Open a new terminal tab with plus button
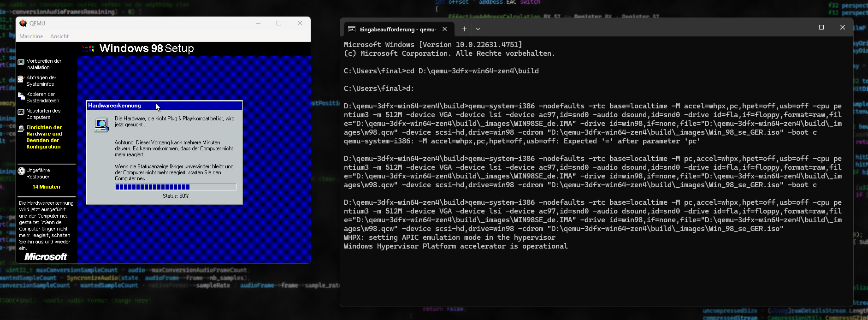Viewport: 868px width, 320px height. click(464, 29)
